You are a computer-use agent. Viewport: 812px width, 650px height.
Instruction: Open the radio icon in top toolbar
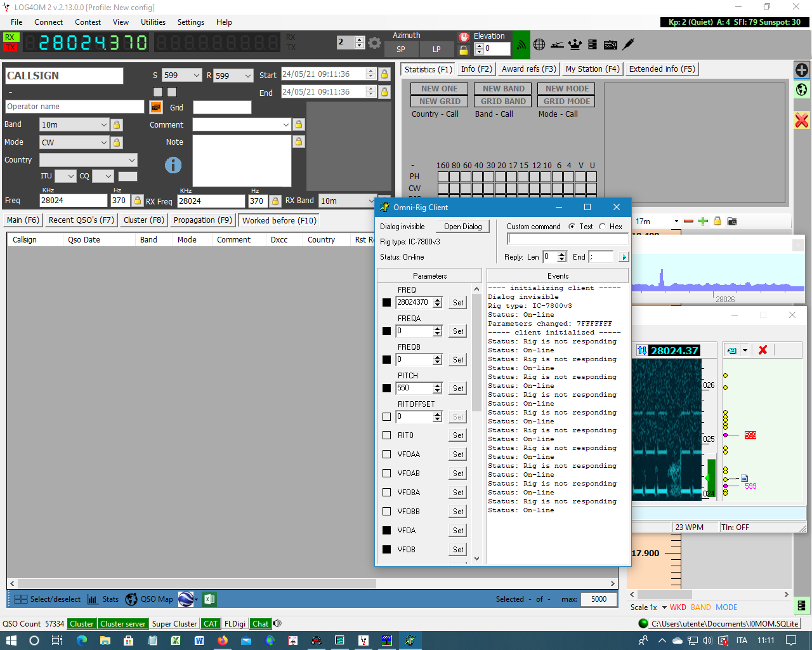pos(610,44)
